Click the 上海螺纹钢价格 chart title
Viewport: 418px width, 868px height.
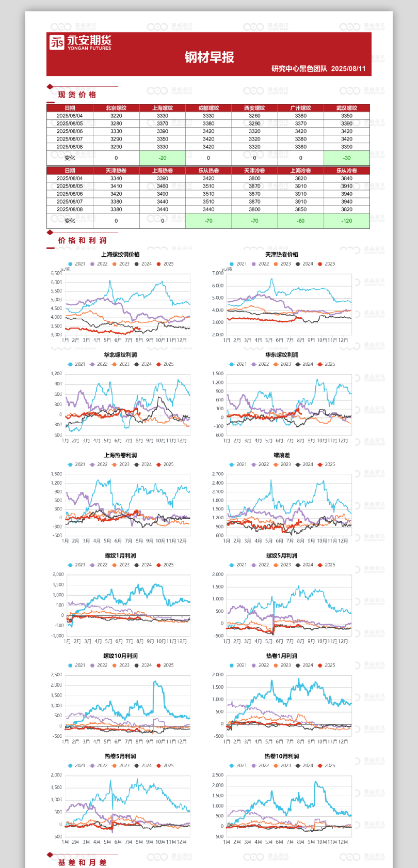(x=120, y=254)
